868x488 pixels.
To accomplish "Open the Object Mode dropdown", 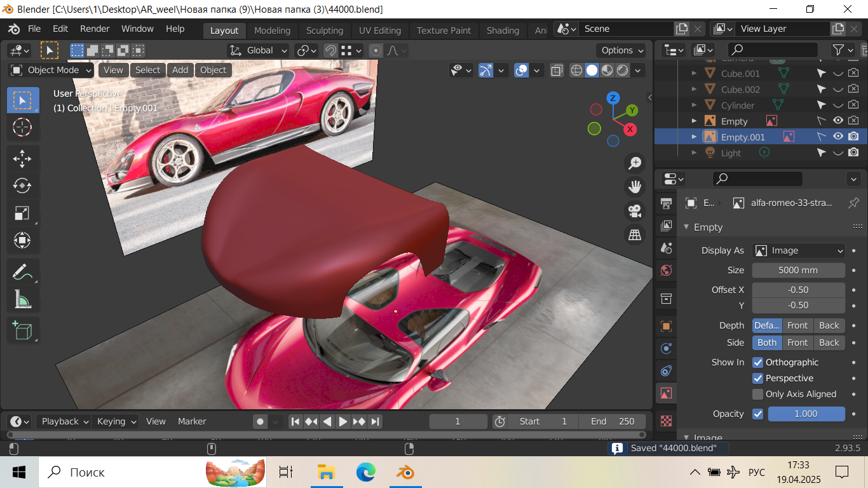I will [51, 70].
